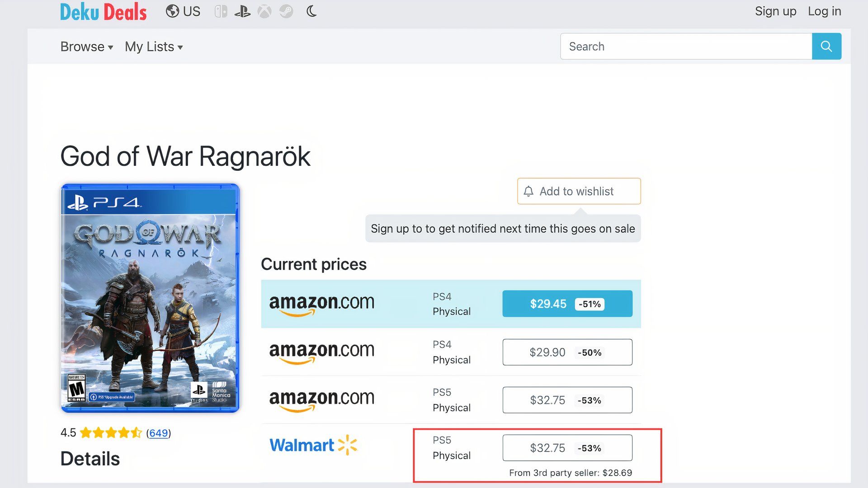This screenshot has width=868, height=488.
Task: Open Amazon PS4 $29.90 offer
Action: pos(567,352)
